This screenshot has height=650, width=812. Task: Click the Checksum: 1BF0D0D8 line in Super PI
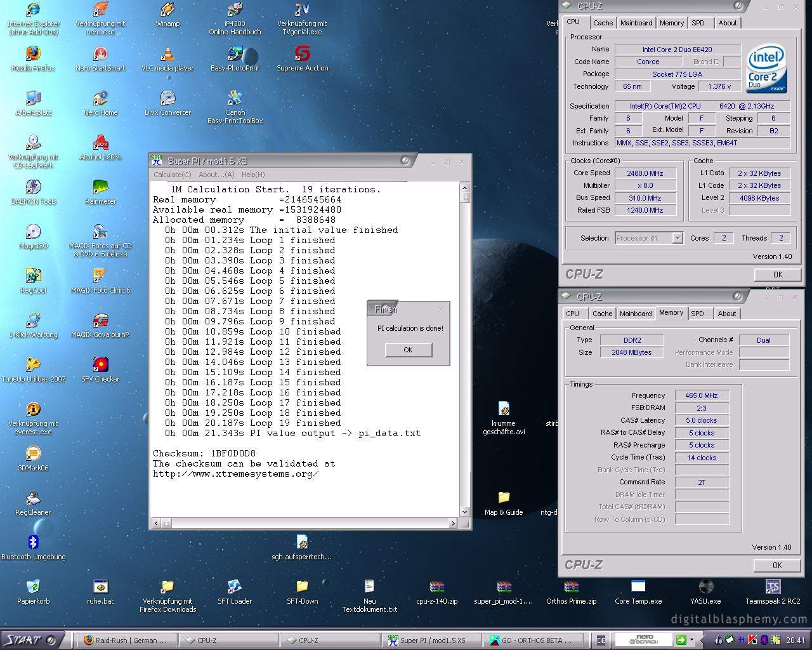(204, 453)
